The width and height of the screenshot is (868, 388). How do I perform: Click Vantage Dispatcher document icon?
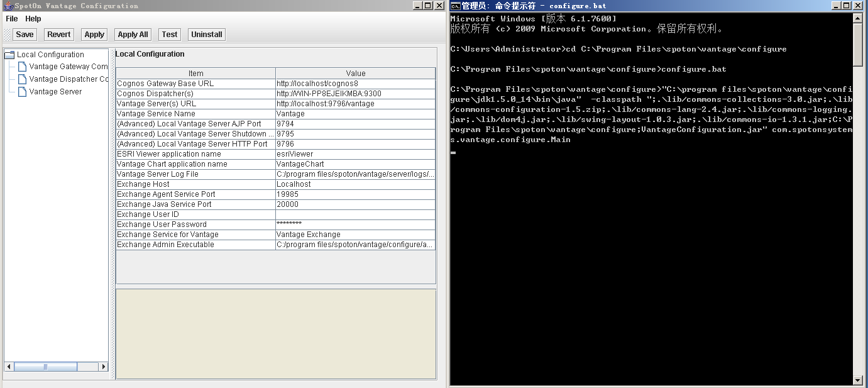(23, 79)
